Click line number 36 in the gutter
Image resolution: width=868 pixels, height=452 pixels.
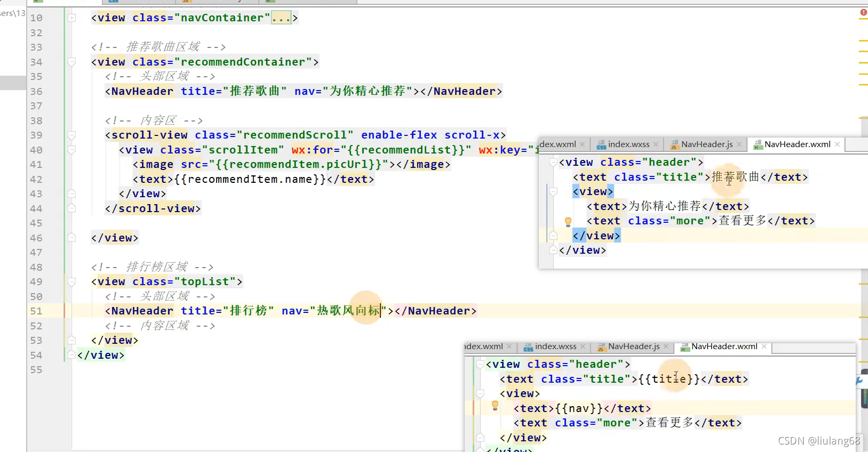pyautogui.click(x=36, y=92)
